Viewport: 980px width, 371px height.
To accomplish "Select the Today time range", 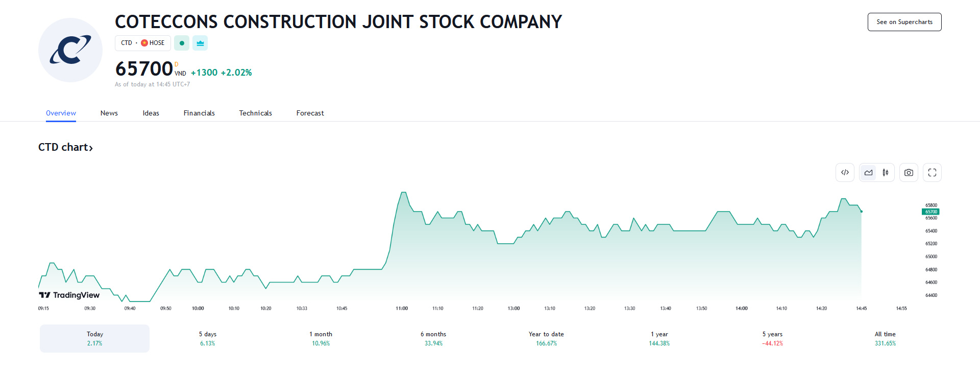I will click(x=95, y=338).
